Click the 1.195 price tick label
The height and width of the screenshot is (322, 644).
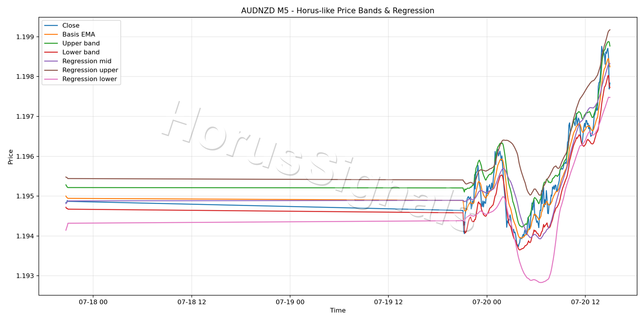tap(26, 196)
